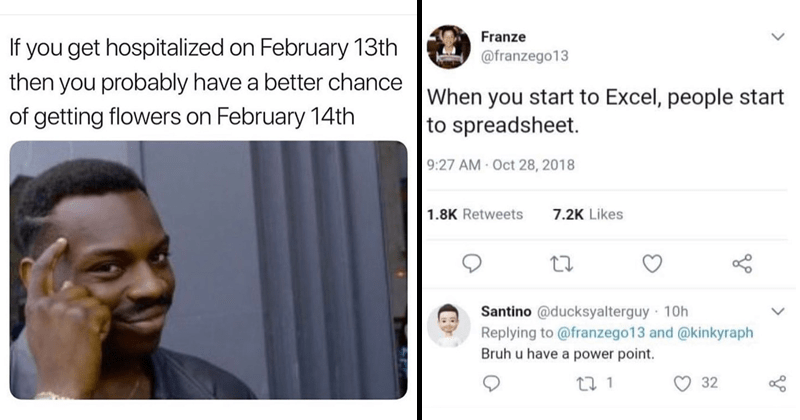Retweet Franze's Excel tweet
This screenshot has height=420, width=800.
coord(562,264)
